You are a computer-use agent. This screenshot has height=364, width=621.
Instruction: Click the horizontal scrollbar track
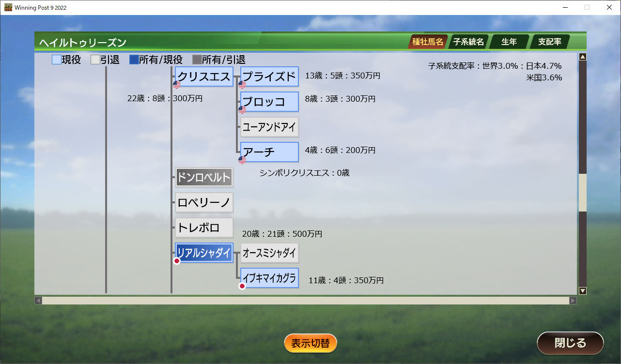pyautogui.click(x=306, y=301)
